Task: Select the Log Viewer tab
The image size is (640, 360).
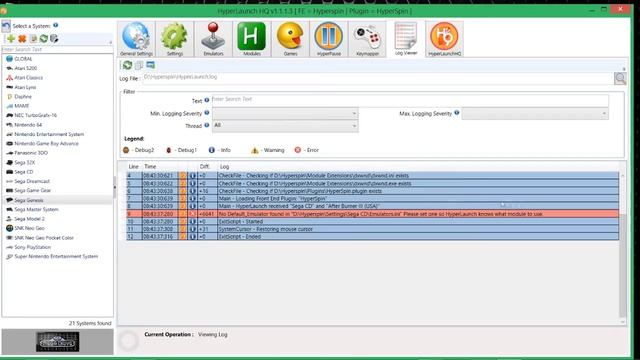Action: point(406,39)
